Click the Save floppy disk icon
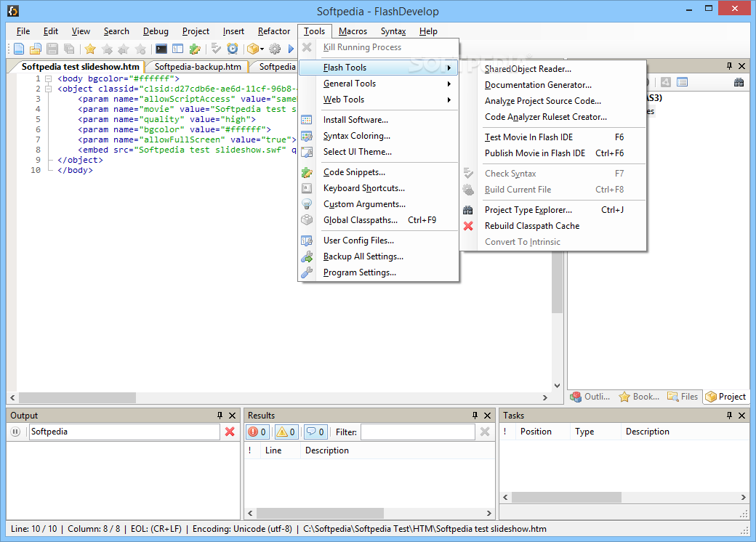Screen dimensions: 756x542 click(52, 49)
